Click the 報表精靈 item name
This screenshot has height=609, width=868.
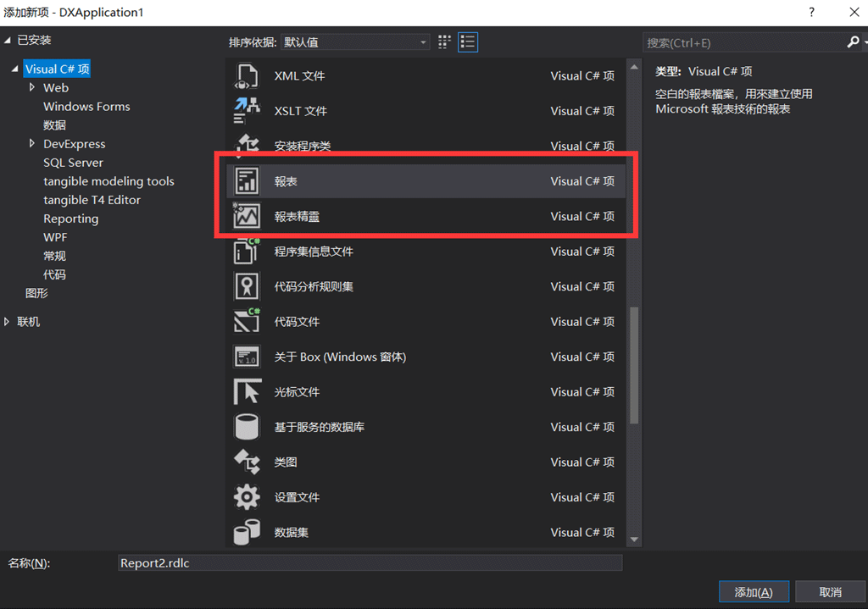(x=297, y=217)
